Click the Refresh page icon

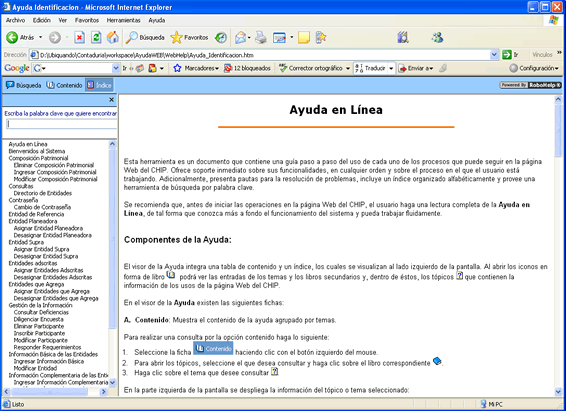96,37
